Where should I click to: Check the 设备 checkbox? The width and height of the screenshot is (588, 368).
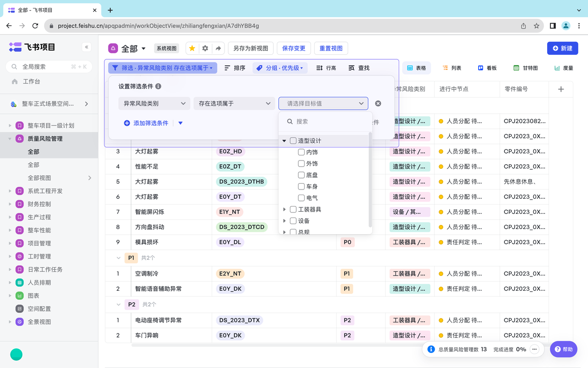point(293,221)
